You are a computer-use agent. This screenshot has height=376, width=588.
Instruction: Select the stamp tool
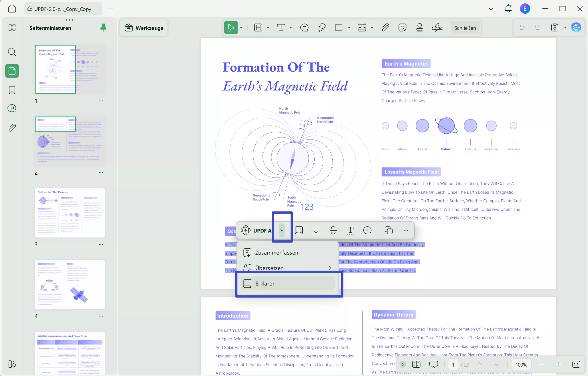click(420, 27)
